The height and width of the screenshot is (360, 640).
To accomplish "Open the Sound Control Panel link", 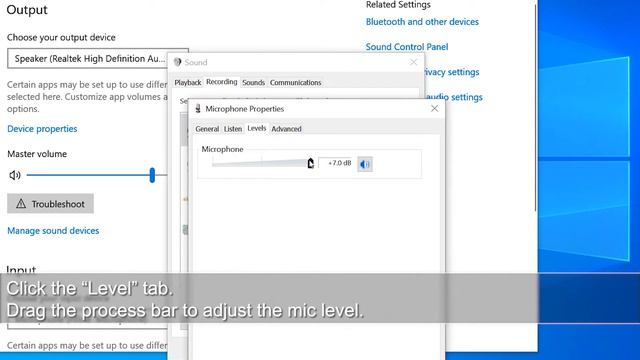I will [x=407, y=47].
